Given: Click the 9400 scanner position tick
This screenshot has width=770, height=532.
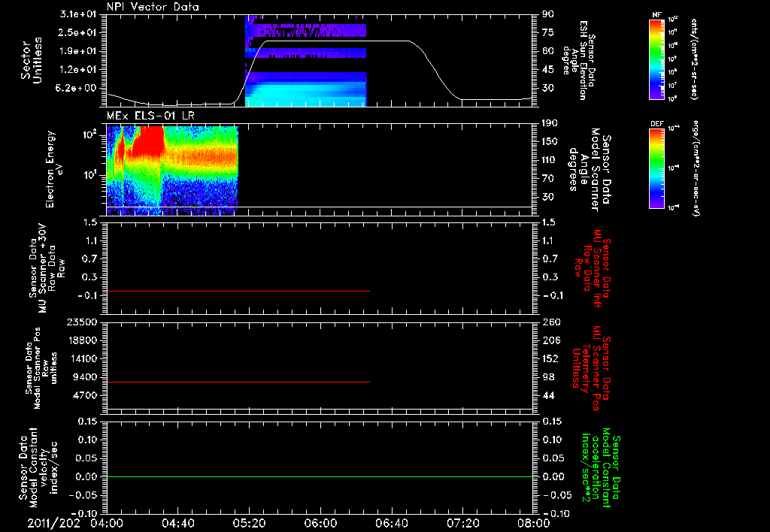Looking at the screenshot, I should pos(86,377).
